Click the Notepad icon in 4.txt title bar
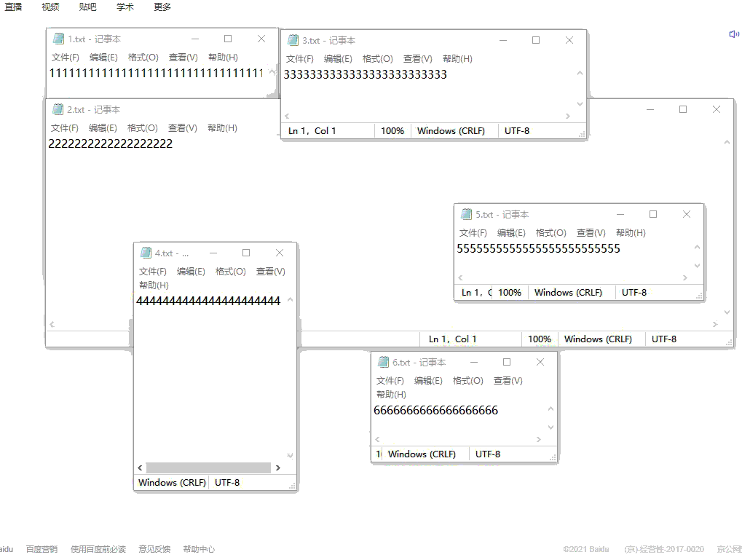742x560 pixels. [146, 253]
